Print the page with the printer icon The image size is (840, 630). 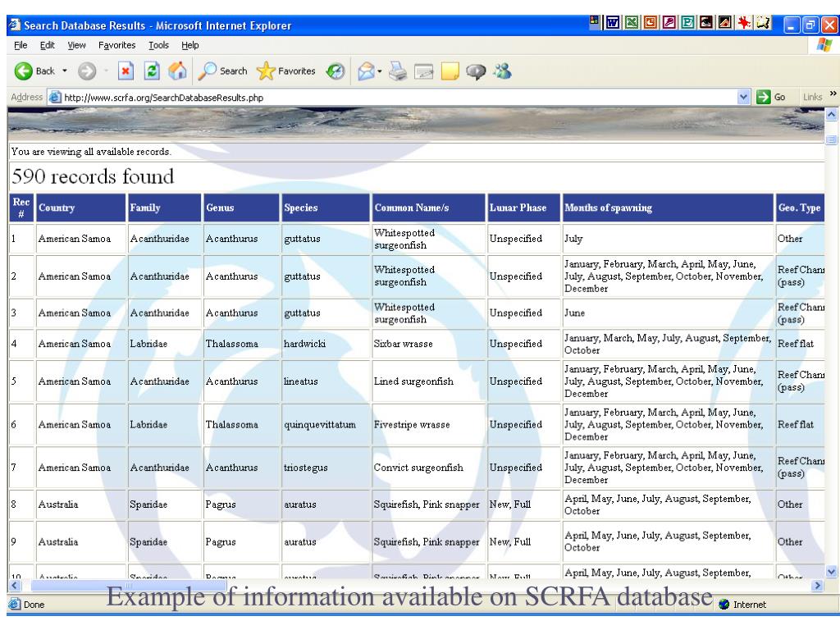(398, 71)
